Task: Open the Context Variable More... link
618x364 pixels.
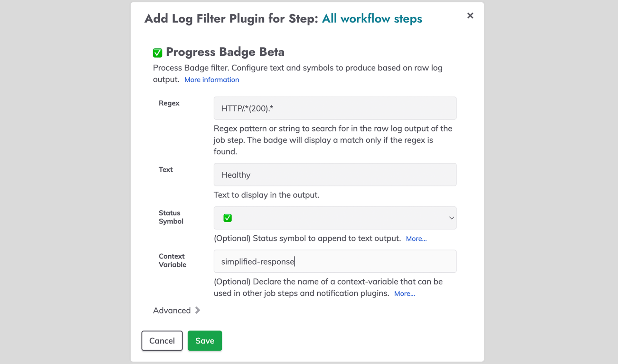Action: click(x=404, y=294)
